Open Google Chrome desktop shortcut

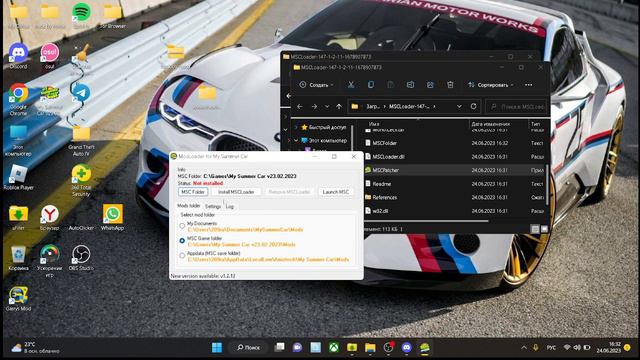18,99
